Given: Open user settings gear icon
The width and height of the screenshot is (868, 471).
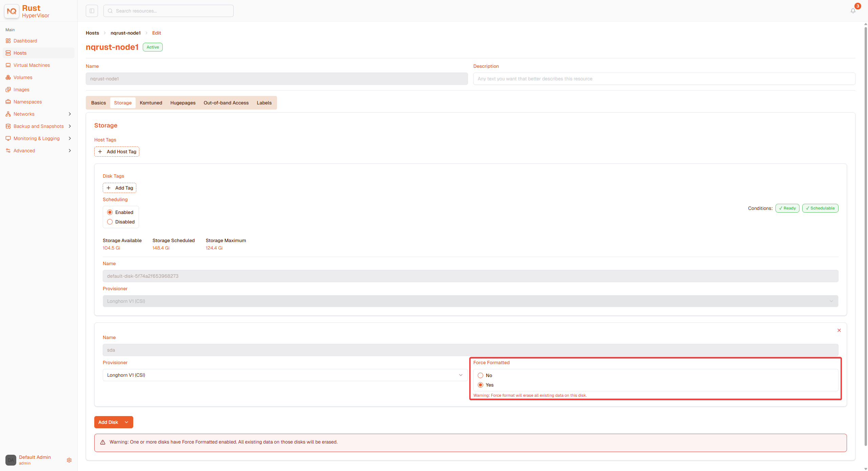Looking at the screenshot, I should coord(69,460).
